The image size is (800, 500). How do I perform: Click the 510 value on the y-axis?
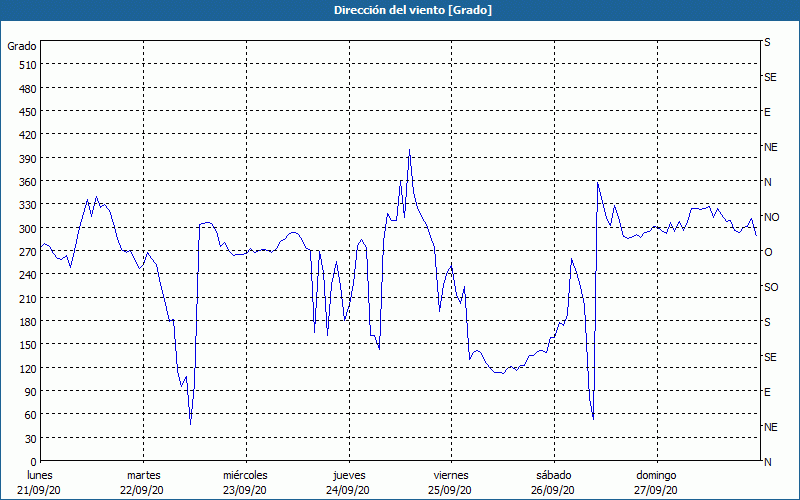click(x=28, y=65)
